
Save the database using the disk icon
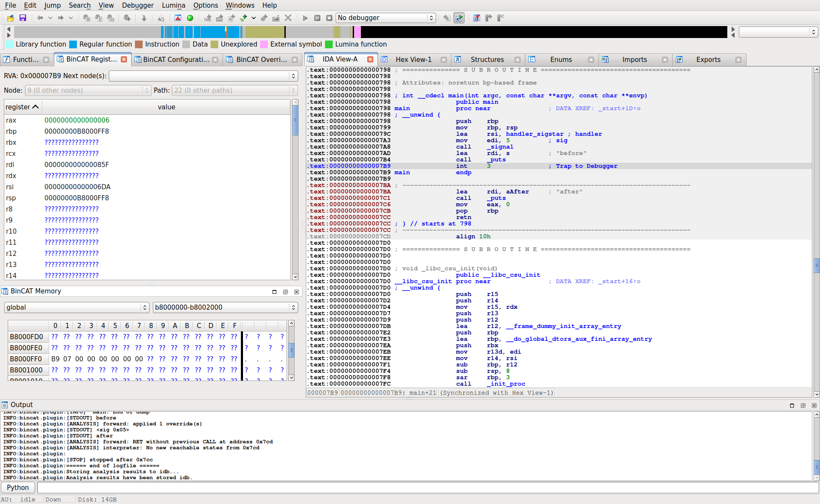click(23, 18)
